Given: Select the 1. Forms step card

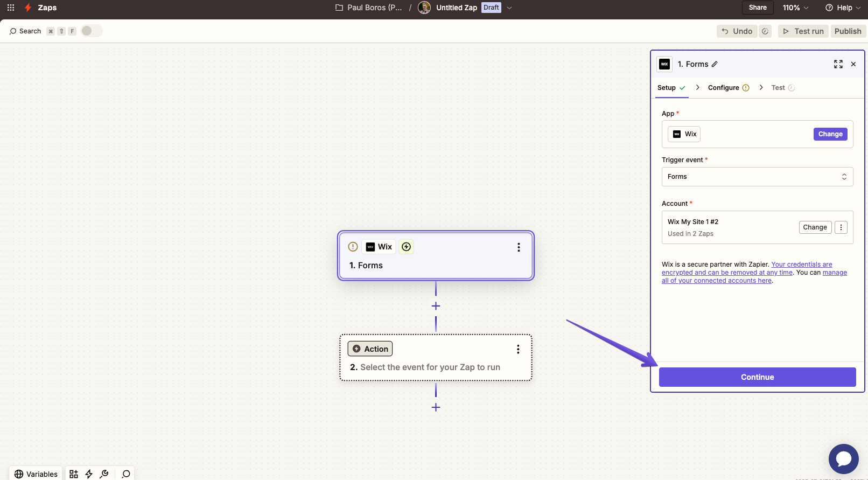Looking at the screenshot, I should tap(436, 255).
